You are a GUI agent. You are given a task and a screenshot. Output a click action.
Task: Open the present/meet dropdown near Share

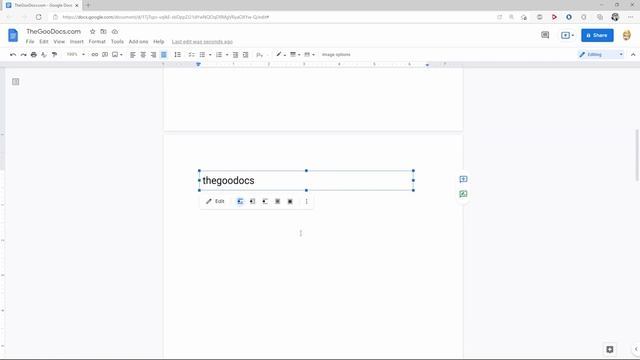pos(567,35)
